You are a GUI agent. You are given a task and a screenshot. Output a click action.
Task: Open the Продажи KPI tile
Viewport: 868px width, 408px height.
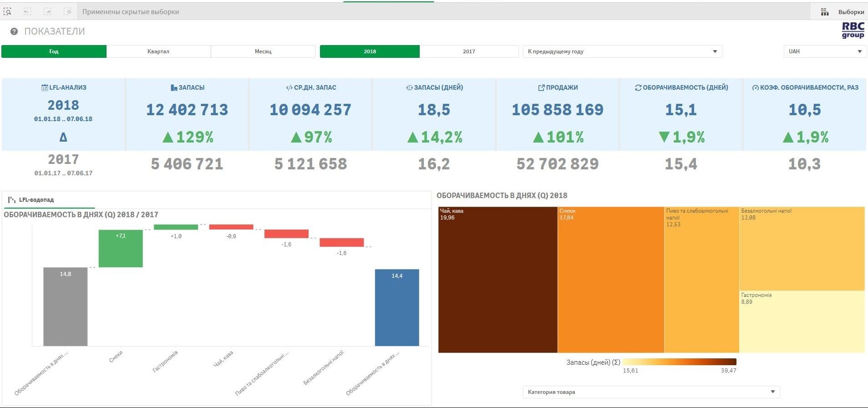tap(557, 114)
